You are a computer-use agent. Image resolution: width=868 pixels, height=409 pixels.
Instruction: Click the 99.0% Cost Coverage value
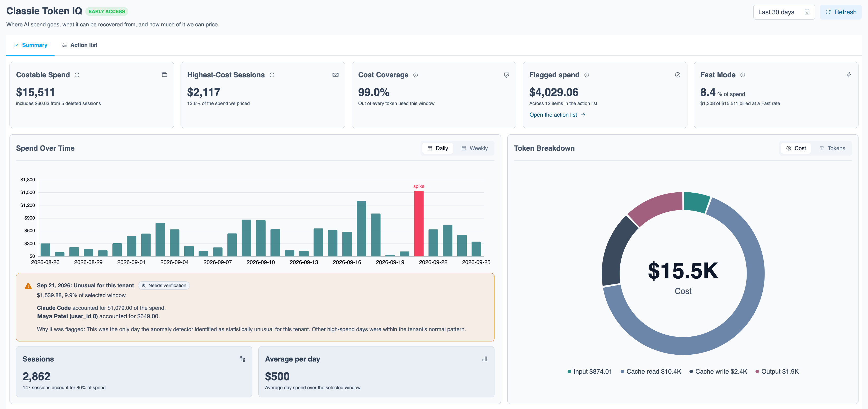[374, 92]
